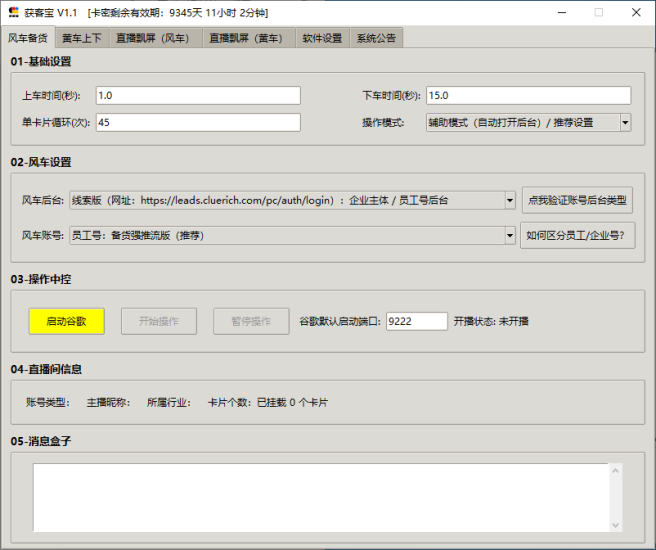
Task: Click the 02-风车设置 section heading
Action: pyautogui.click(x=41, y=162)
